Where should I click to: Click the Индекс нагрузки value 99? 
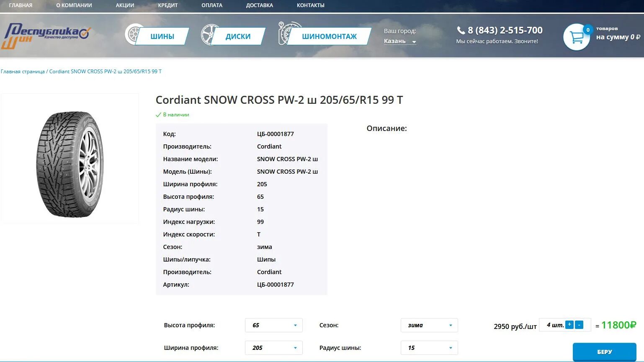260,222
